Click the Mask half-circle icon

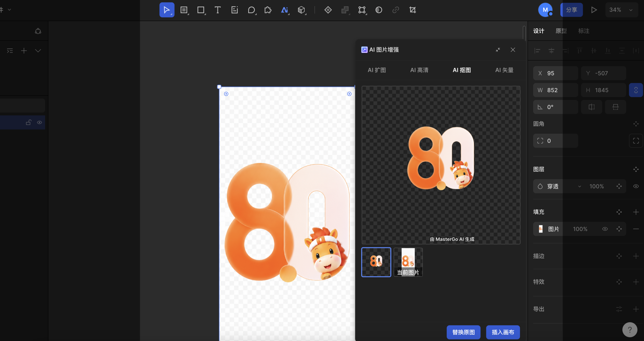pyautogui.click(x=379, y=10)
